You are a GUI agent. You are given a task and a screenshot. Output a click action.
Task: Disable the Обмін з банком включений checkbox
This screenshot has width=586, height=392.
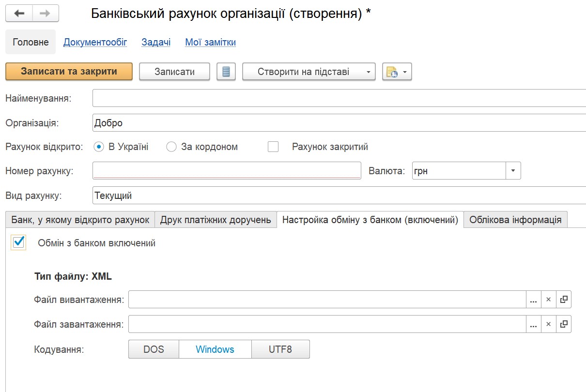[18, 242]
